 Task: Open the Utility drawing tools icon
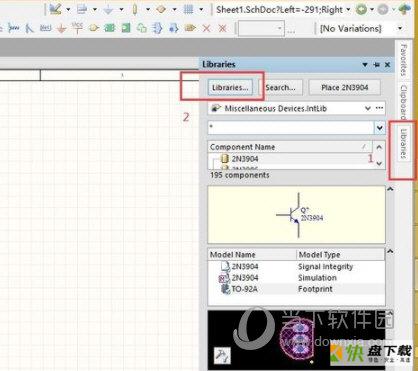pos(56,9)
